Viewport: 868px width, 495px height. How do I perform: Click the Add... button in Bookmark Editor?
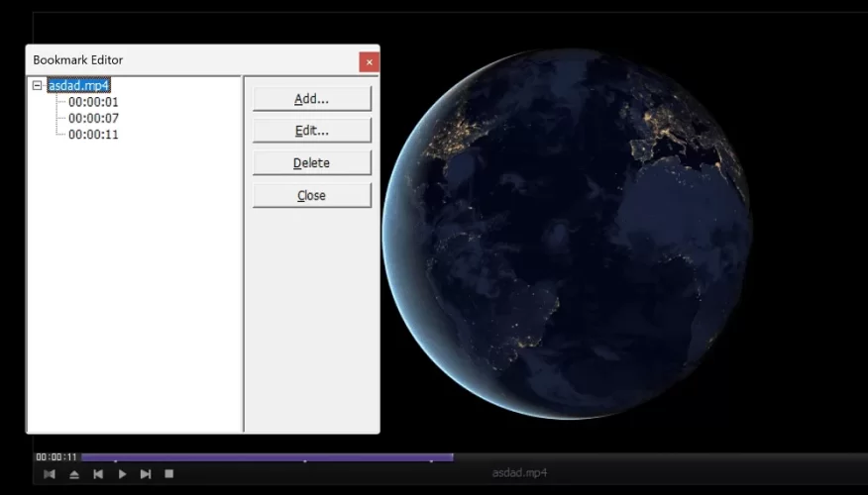click(x=311, y=99)
